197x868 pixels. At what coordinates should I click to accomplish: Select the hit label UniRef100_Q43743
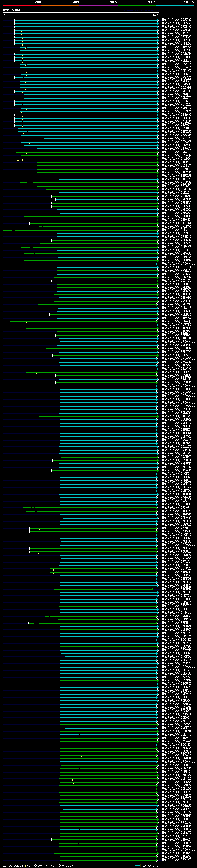click(x=177, y=33)
